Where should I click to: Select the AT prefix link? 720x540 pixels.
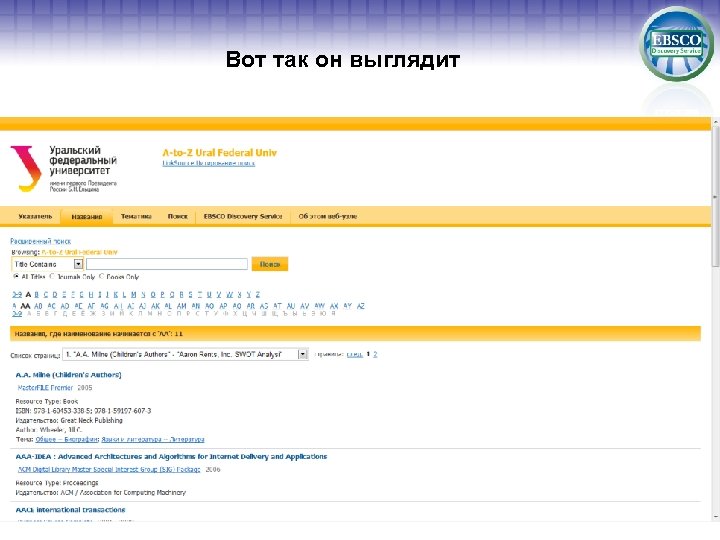277,306
